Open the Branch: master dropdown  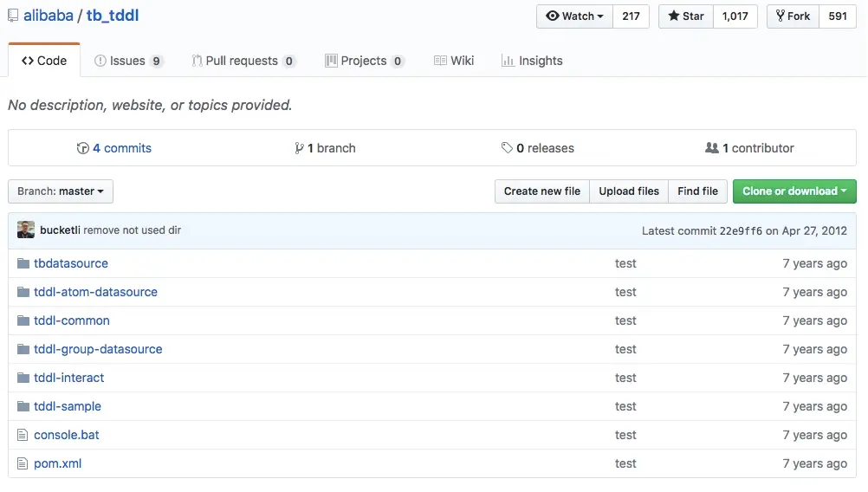point(61,191)
